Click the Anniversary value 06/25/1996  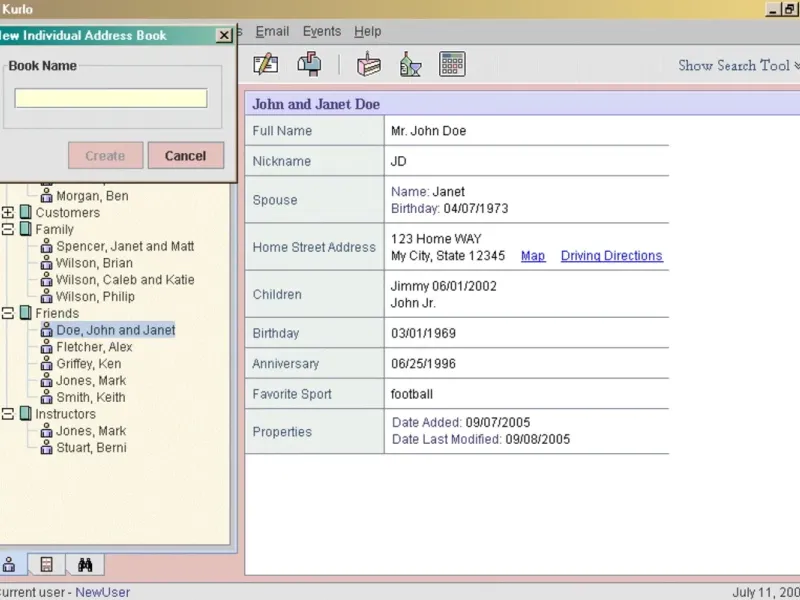click(423, 364)
